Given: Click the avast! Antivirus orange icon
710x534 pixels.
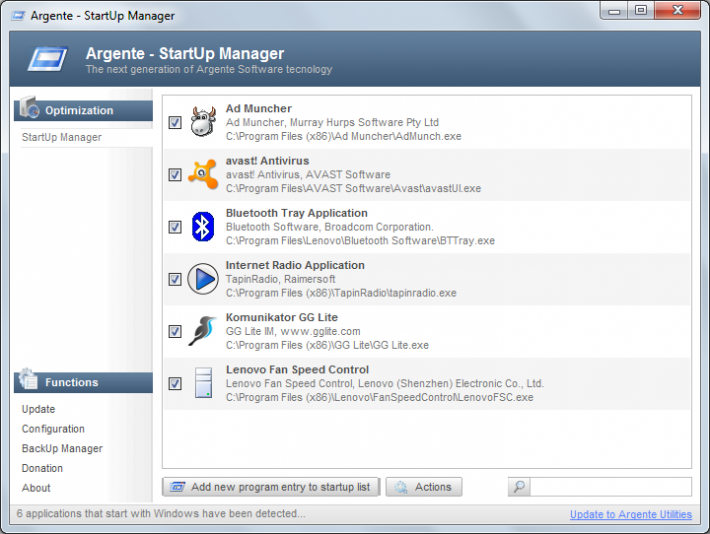Looking at the screenshot, I should [203, 174].
